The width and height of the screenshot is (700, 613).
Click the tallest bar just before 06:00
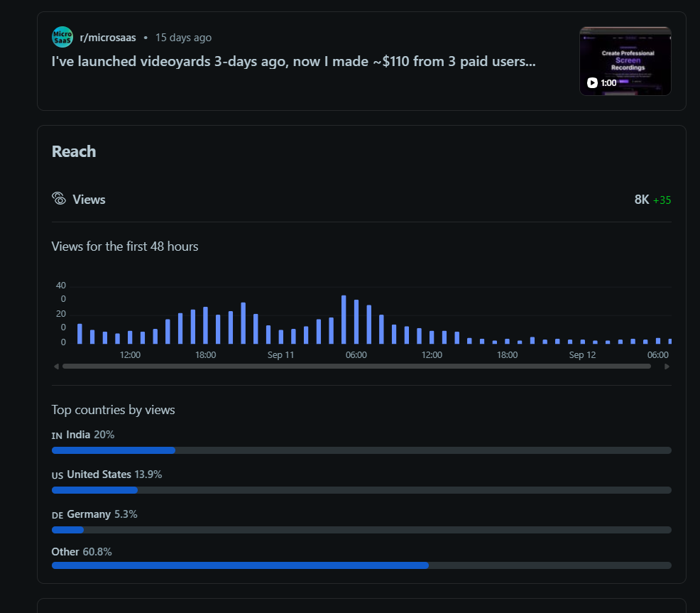click(x=344, y=320)
